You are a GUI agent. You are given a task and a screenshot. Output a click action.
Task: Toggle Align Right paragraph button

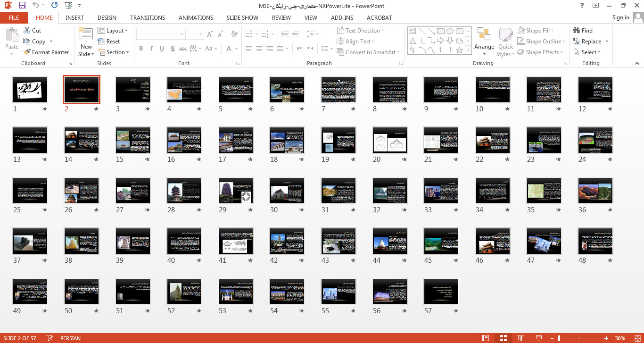(x=270, y=49)
